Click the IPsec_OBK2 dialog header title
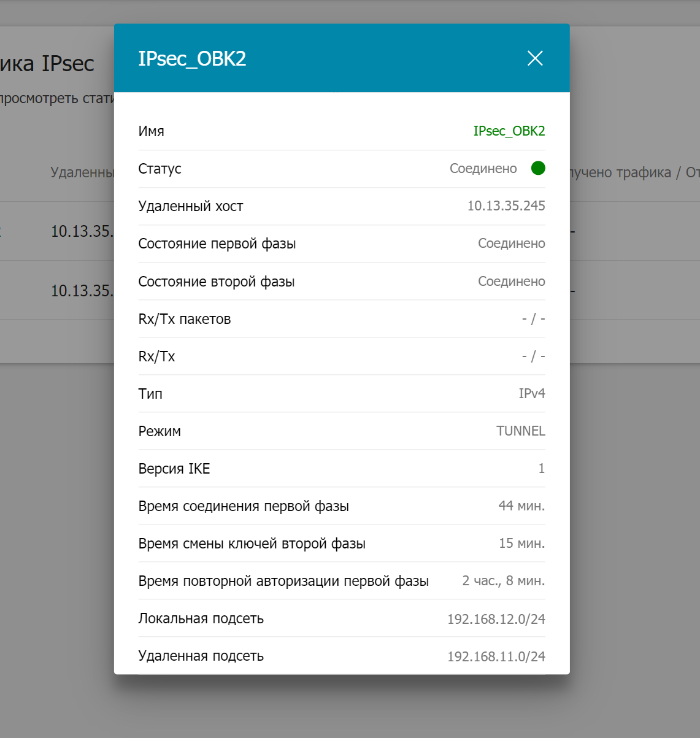This screenshot has width=700, height=738. click(192, 59)
